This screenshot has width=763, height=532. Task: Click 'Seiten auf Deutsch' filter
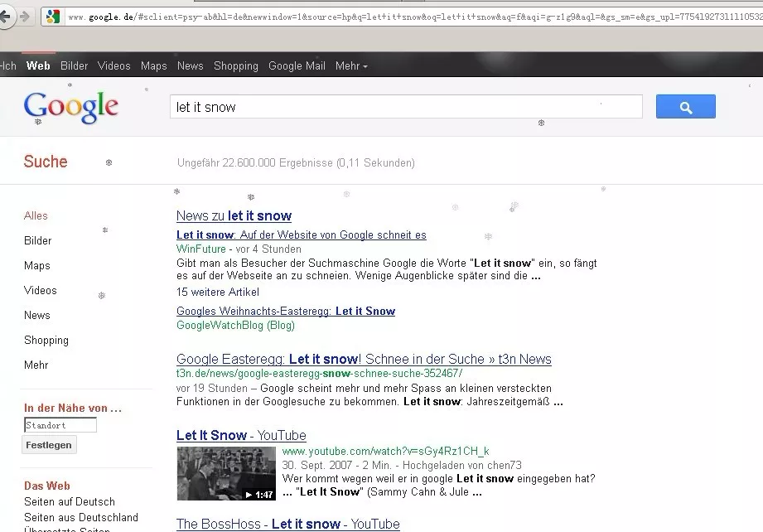(70, 502)
